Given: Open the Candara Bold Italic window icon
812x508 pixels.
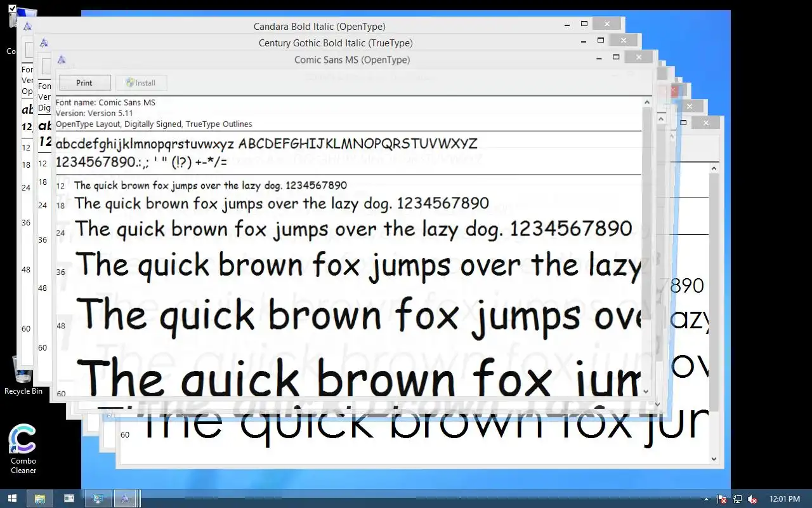Looking at the screenshot, I should click(x=27, y=27).
